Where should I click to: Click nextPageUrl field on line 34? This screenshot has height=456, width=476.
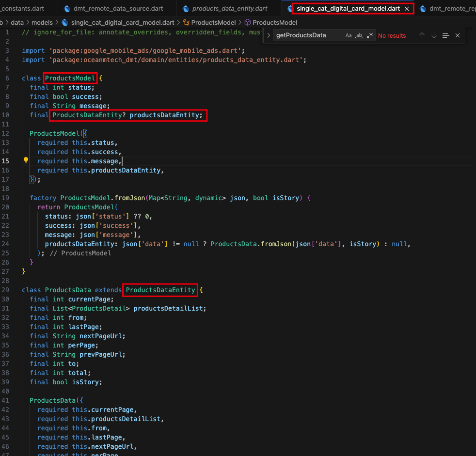coord(100,336)
